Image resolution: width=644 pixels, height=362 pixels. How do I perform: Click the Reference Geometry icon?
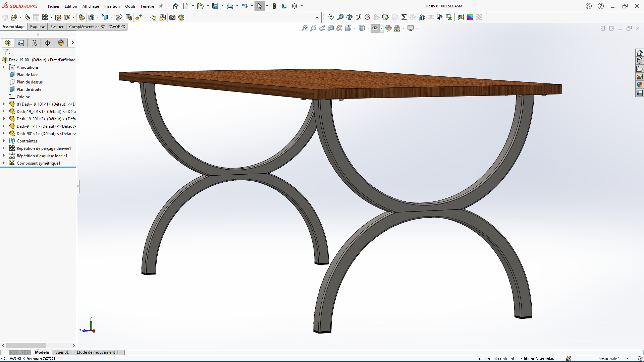click(105, 17)
